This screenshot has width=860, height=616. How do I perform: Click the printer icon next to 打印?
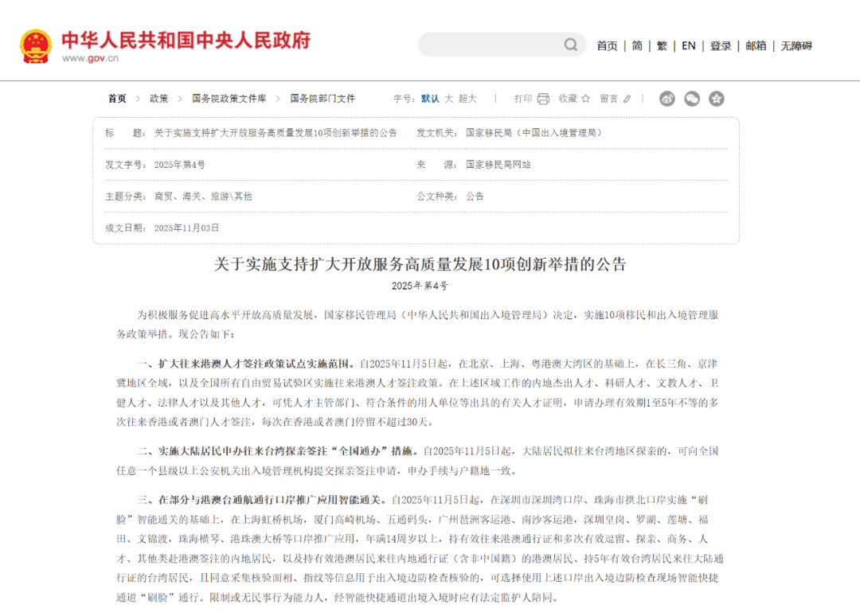(x=543, y=99)
